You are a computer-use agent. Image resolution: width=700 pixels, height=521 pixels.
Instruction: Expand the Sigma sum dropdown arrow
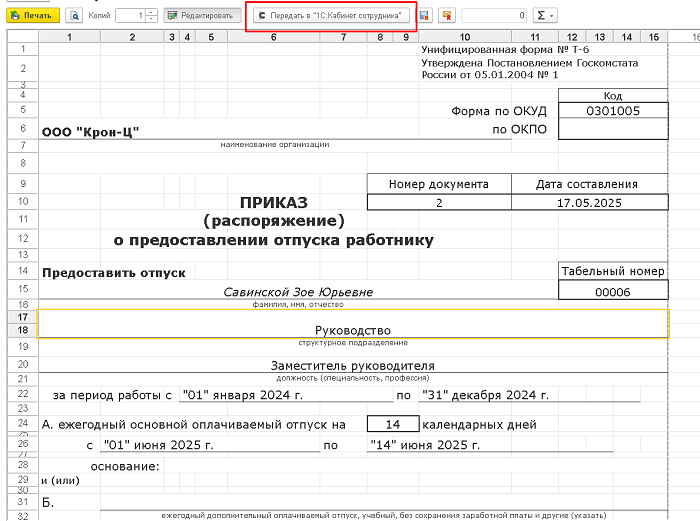pos(553,16)
